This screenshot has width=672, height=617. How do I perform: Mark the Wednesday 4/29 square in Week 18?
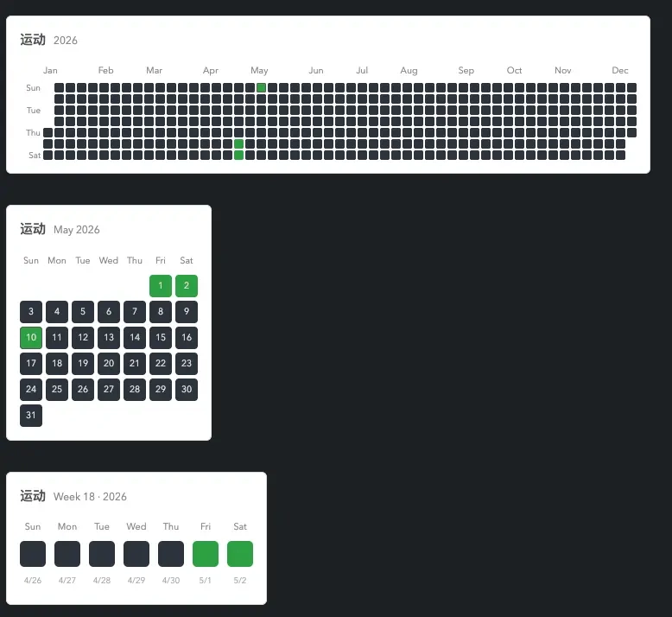pyautogui.click(x=136, y=554)
